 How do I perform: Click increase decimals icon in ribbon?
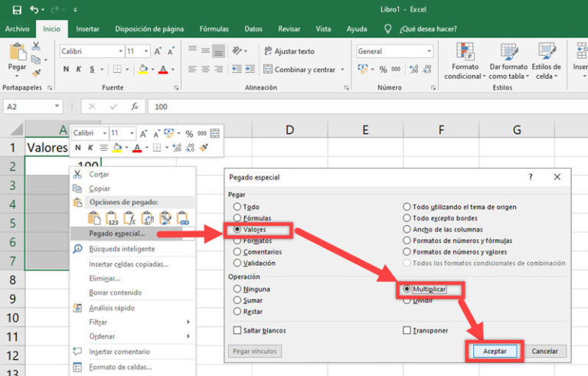pyautogui.click(x=413, y=70)
